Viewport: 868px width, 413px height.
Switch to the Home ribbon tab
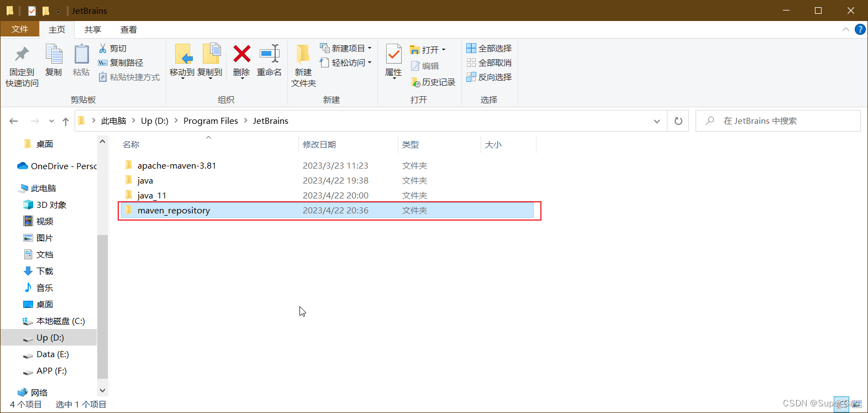coord(57,29)
